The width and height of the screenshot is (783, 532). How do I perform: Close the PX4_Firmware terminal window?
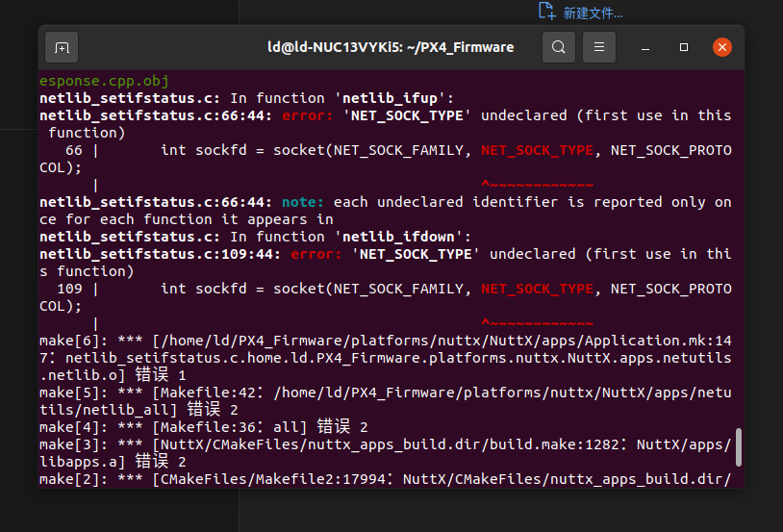point(721,47)
